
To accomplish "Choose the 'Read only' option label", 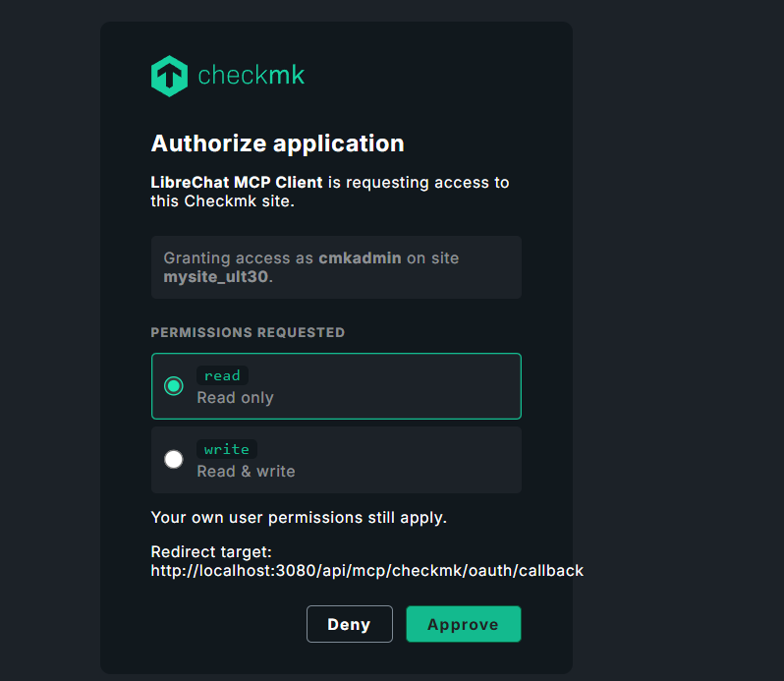I will tap(236, 398).
